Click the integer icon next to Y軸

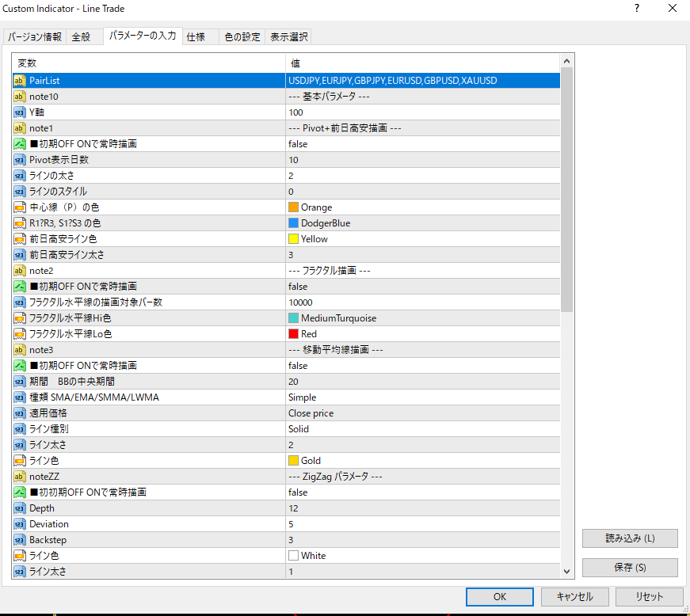tap(20, 112)
